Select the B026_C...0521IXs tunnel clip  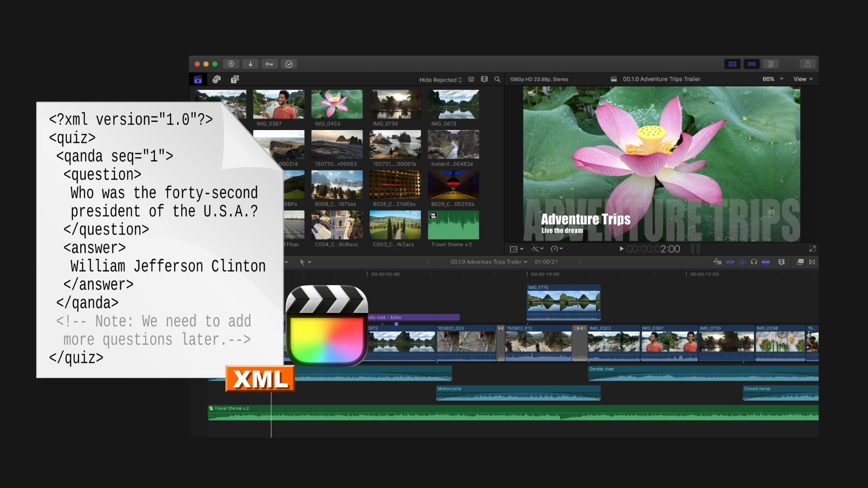(453, 185)
